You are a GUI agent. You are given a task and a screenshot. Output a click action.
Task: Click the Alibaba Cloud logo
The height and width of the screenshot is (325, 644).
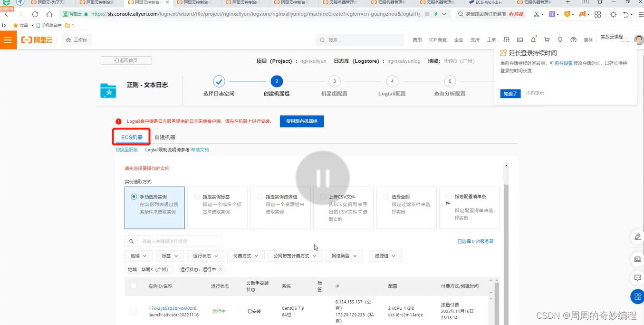click(x=37, y=40)
